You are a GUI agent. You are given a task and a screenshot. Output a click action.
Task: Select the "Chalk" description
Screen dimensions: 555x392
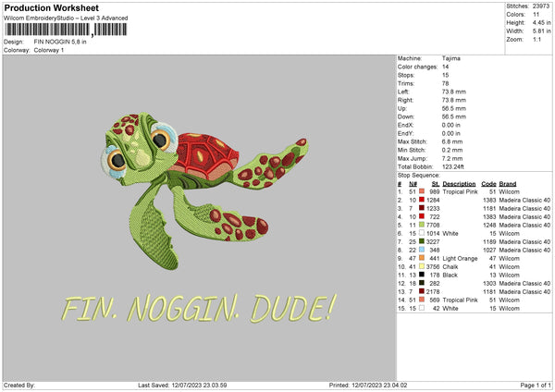tap(450, 267)
